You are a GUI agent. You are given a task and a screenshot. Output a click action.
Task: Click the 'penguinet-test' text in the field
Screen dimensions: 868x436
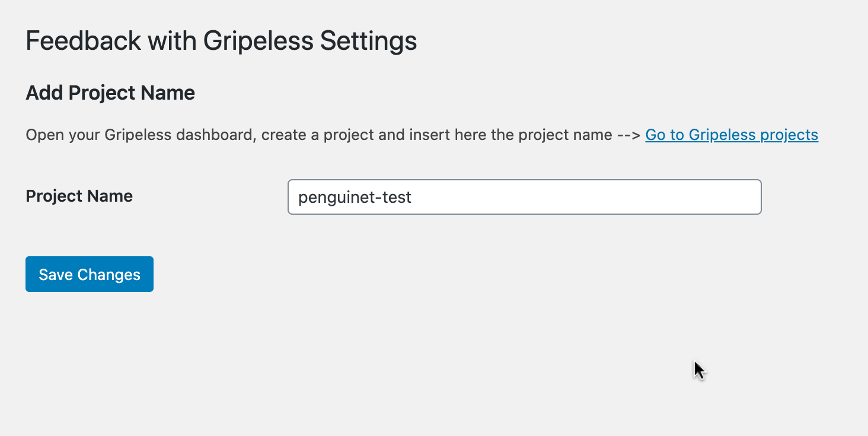355,197
